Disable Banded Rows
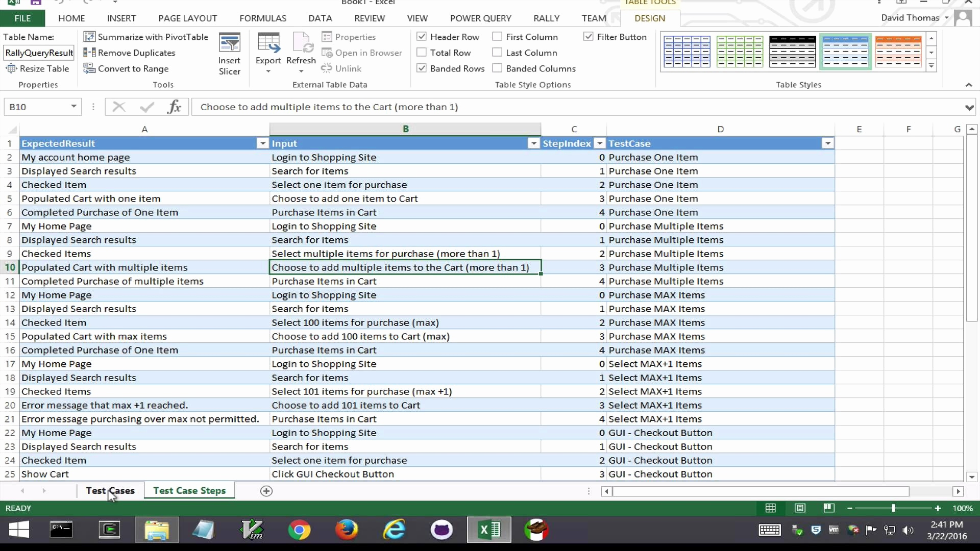Viewport: 980px width, 551px height. click(422, 68)
